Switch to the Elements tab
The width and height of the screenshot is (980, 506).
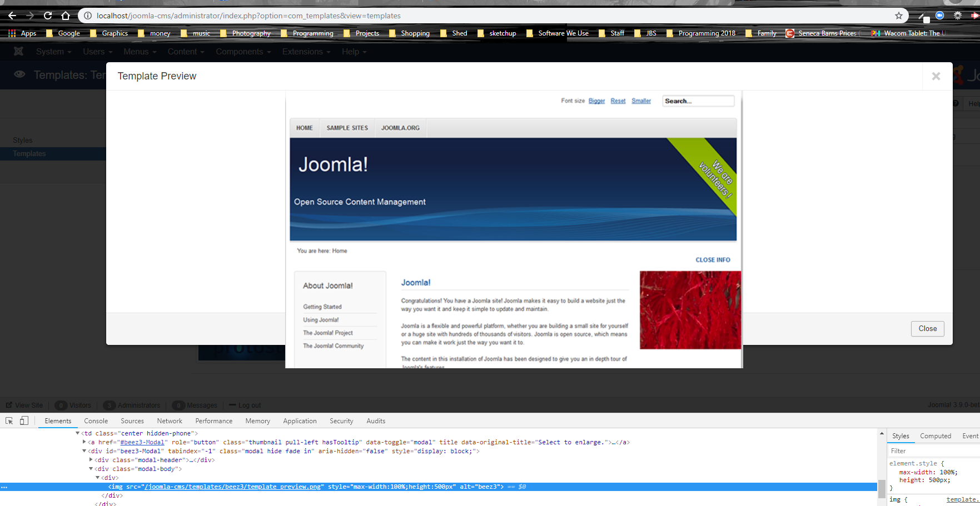(x=58, y=421)
